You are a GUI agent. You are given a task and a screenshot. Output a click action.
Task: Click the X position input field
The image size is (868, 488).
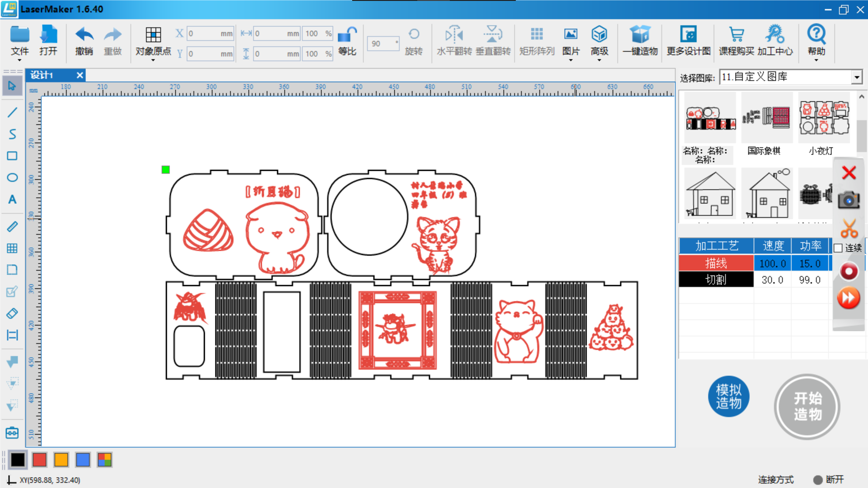pos(210,33)
